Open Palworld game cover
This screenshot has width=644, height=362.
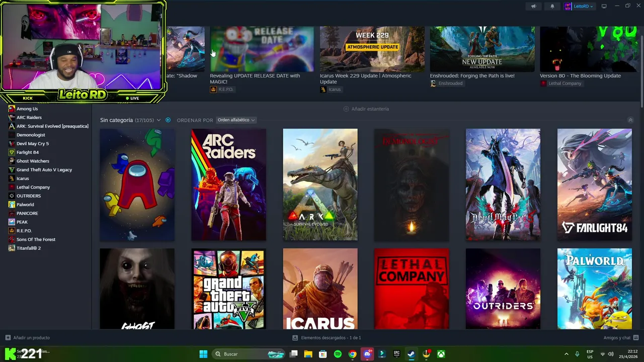(x=595, y=289)
